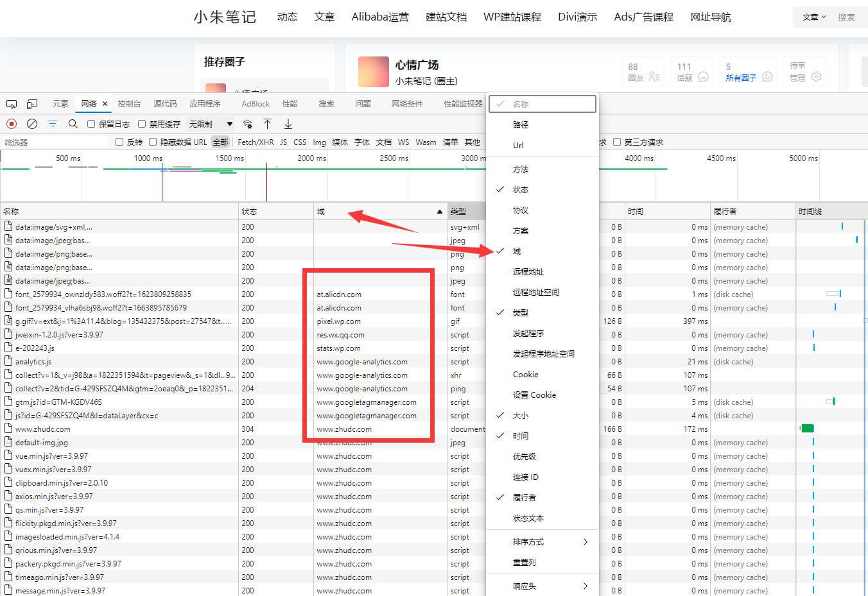Tick the 隐藏数据 URL checkbox
This screenshot has width=868, height=596.
pos(153,142)
